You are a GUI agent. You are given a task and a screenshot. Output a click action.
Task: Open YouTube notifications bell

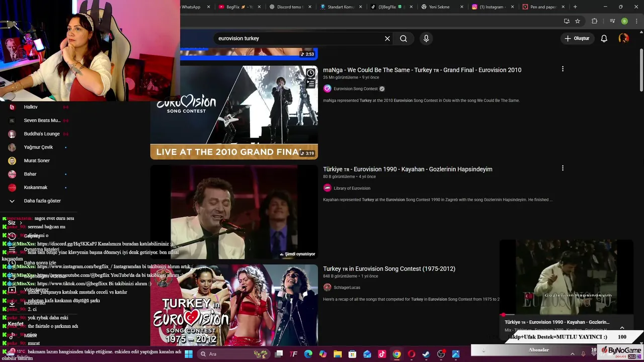(x=604, y=38)
